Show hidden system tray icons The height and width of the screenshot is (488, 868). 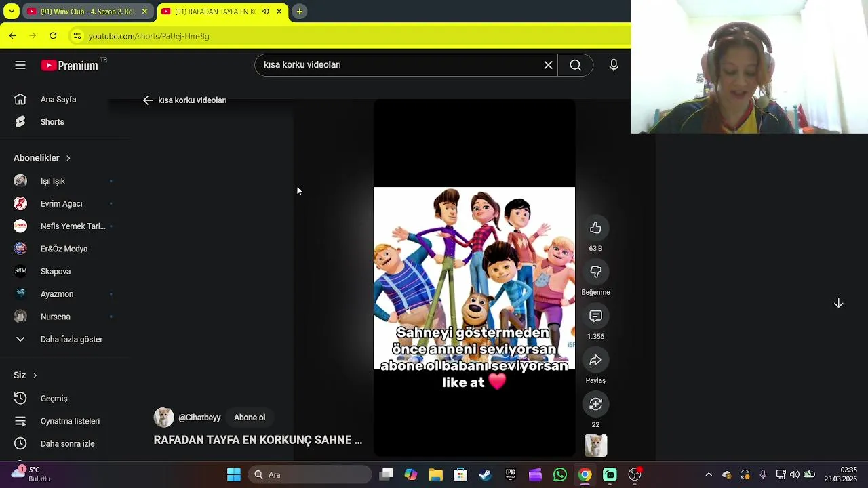(709, 475)
